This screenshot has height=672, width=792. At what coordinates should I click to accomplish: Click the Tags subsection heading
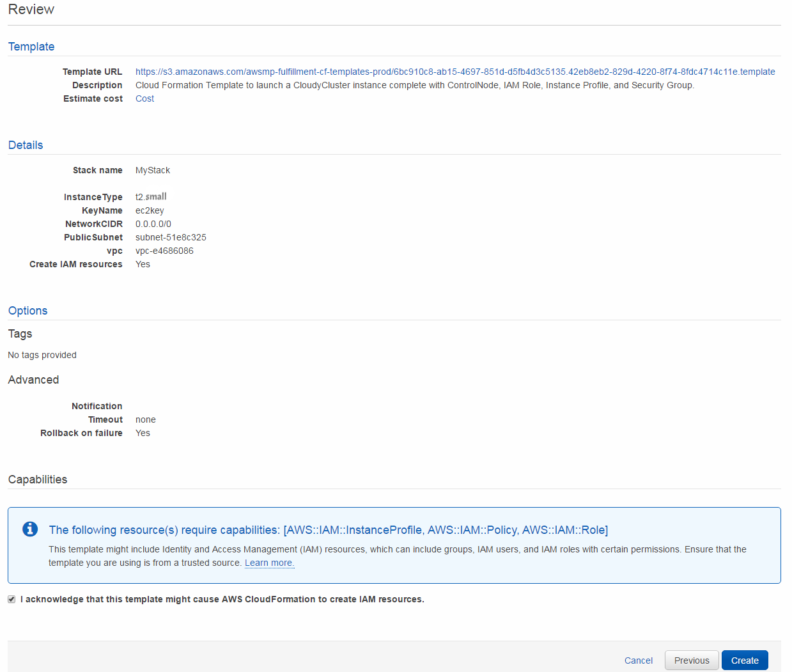pyautogui.click(x=20, y=334)
